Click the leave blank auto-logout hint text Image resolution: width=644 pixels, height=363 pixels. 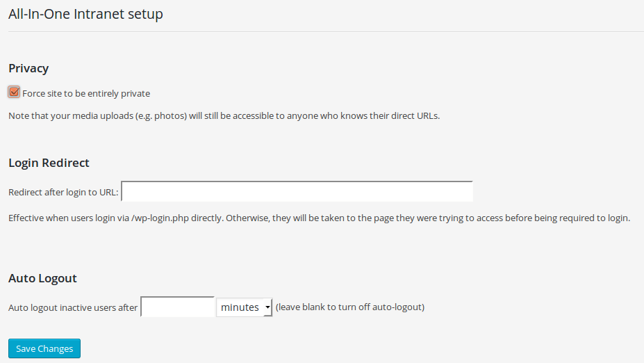point(350,307)
